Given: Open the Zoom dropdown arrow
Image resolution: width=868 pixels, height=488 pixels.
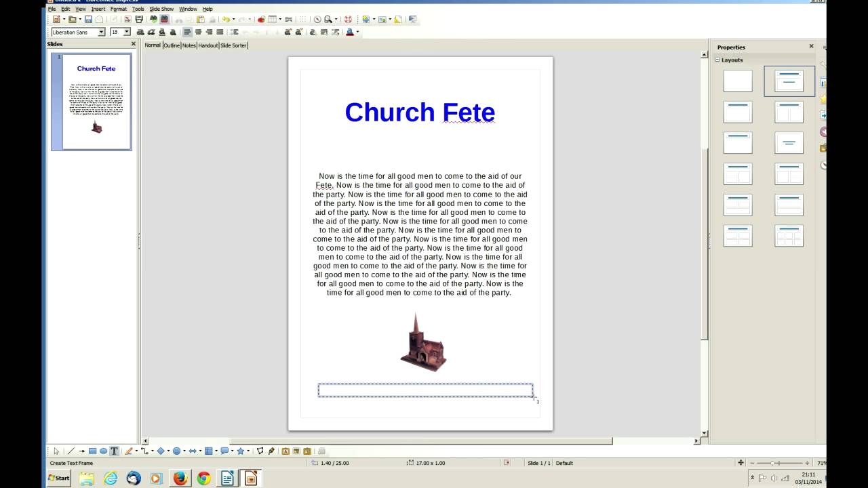Looking at the screenshot, I should click(336, 20).
